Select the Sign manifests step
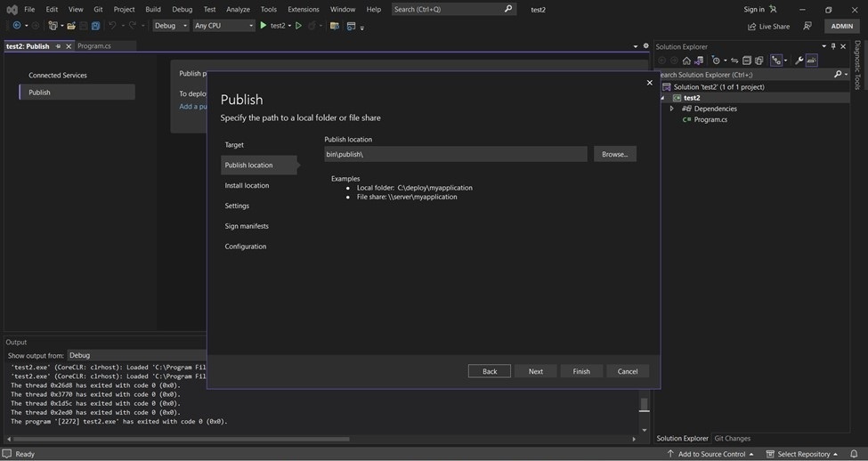 [247, 226]
